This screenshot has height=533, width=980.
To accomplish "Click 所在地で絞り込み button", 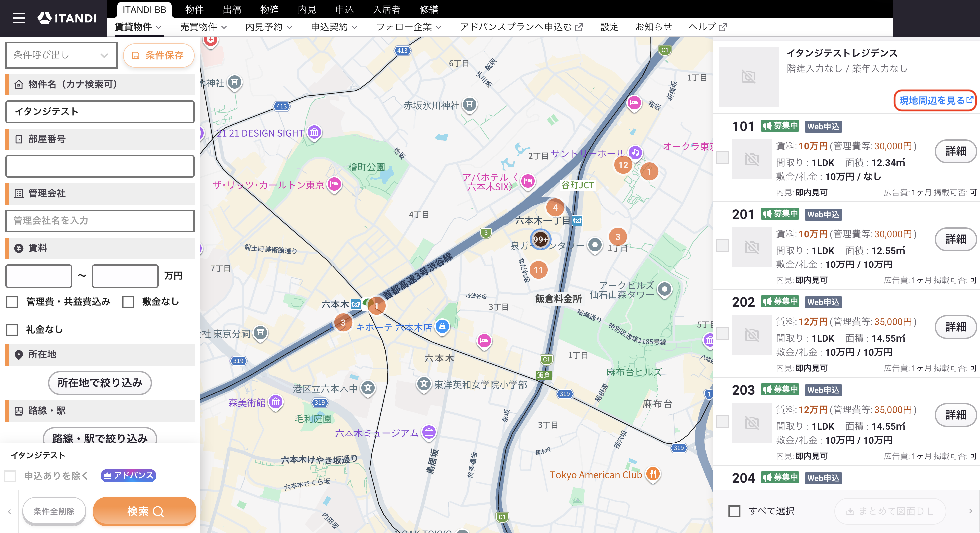I will [x=100, y=382].
